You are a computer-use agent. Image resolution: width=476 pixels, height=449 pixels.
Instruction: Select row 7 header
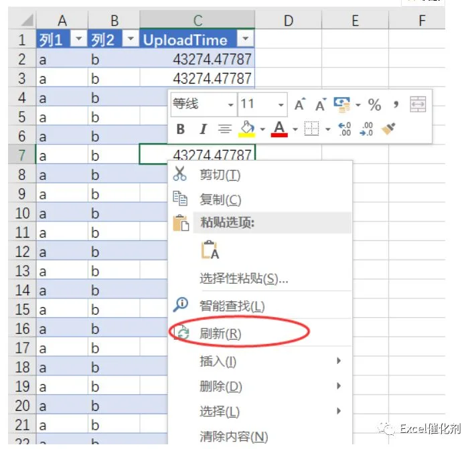[22, 155]
